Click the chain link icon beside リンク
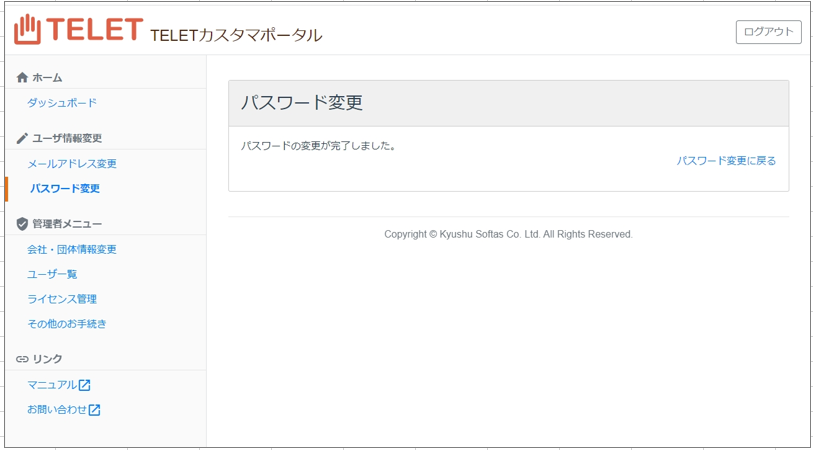Screen dimensions: 813x450 click(22, 359)
